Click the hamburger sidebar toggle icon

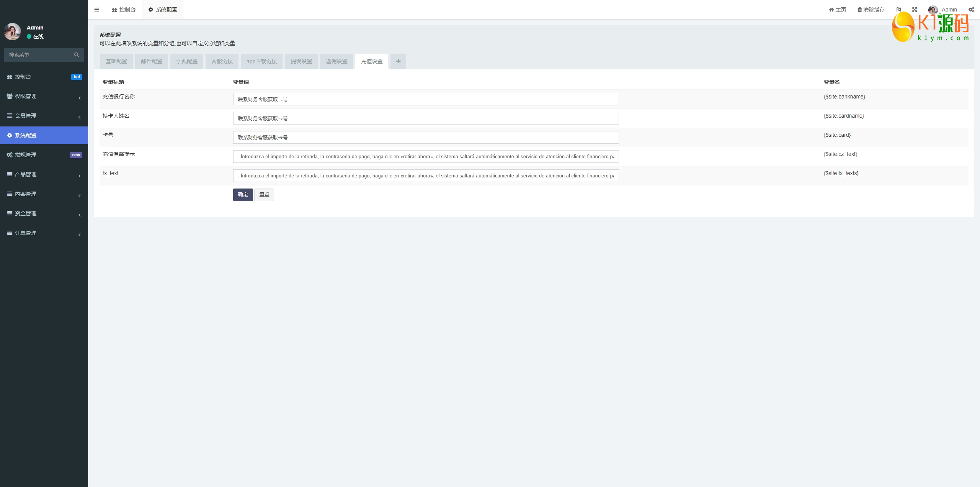click(96, 10)
